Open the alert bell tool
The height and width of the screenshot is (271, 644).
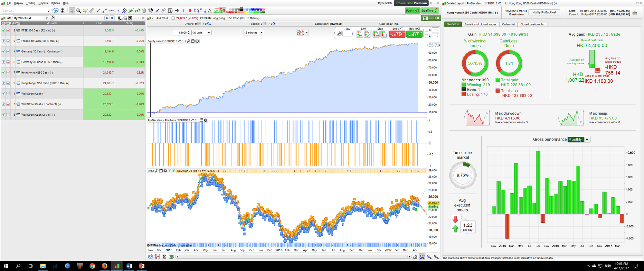85,11
